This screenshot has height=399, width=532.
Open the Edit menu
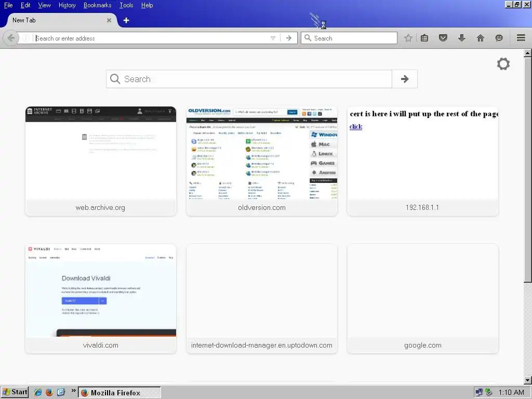pos(25,5)
